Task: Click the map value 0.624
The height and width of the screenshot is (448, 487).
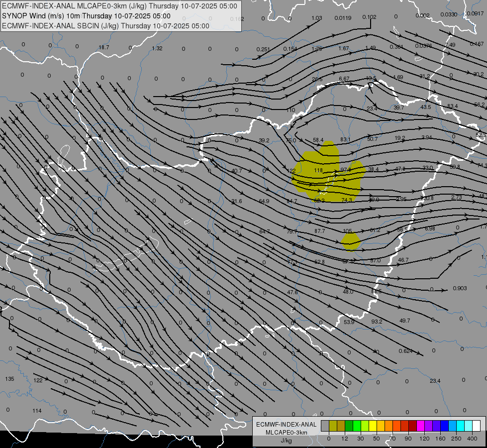Action: pos(405,351)
